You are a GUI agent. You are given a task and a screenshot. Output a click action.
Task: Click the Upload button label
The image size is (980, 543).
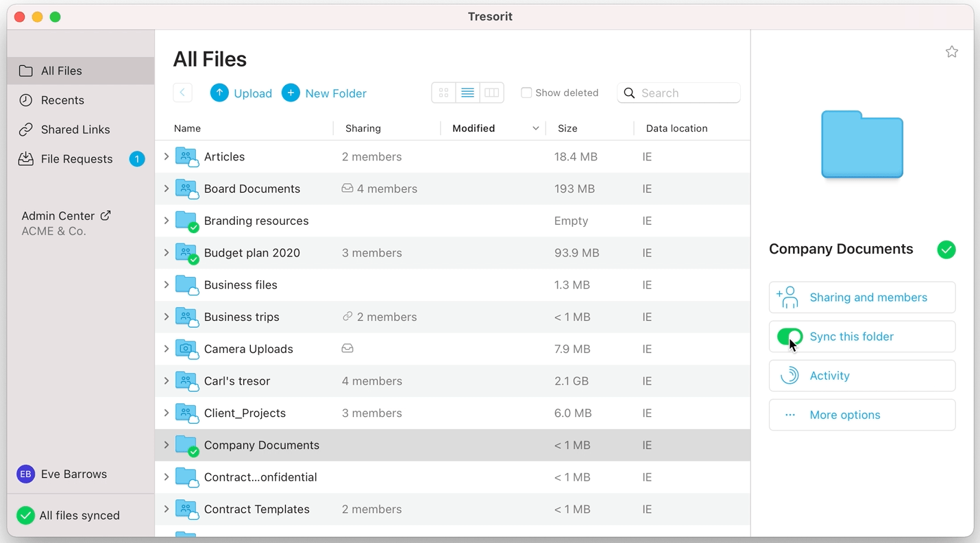coord(253,93)
